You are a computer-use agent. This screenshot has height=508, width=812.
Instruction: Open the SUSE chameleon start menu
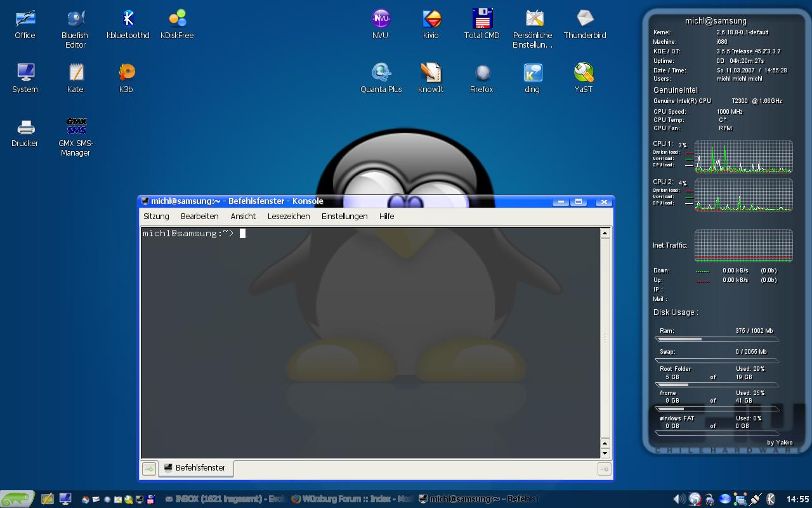click(17, 499)
